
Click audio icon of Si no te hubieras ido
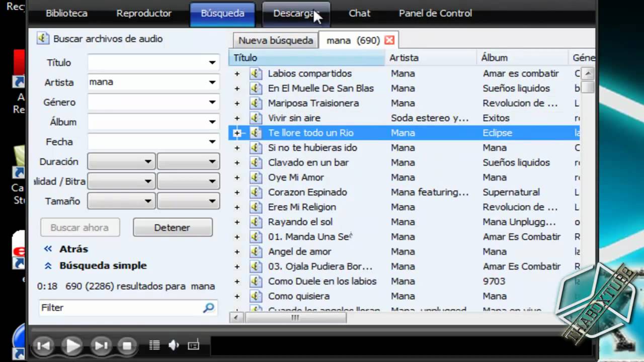click(x=256, y=148)
